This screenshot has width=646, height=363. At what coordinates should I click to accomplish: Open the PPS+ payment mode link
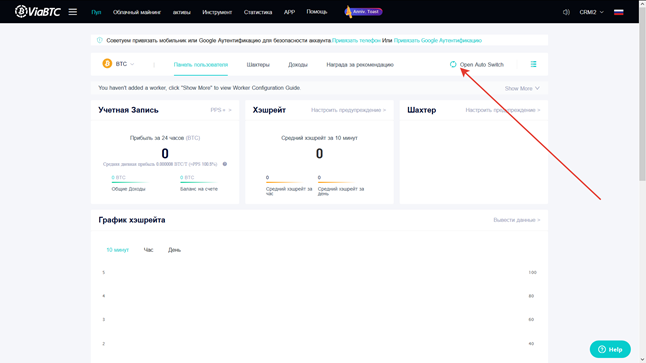pyautogui.click(x=221, y=110)
